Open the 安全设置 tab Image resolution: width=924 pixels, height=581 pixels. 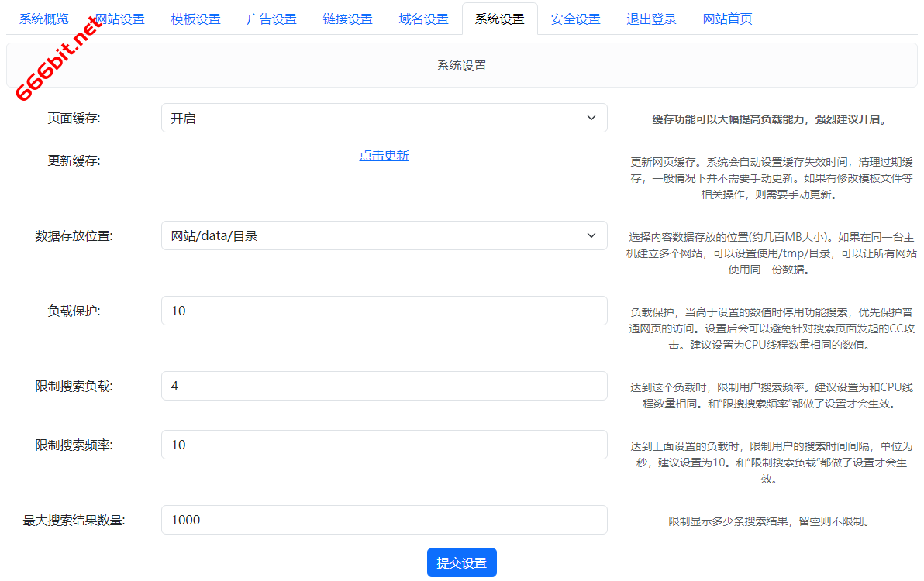click(x=575, y=18)
